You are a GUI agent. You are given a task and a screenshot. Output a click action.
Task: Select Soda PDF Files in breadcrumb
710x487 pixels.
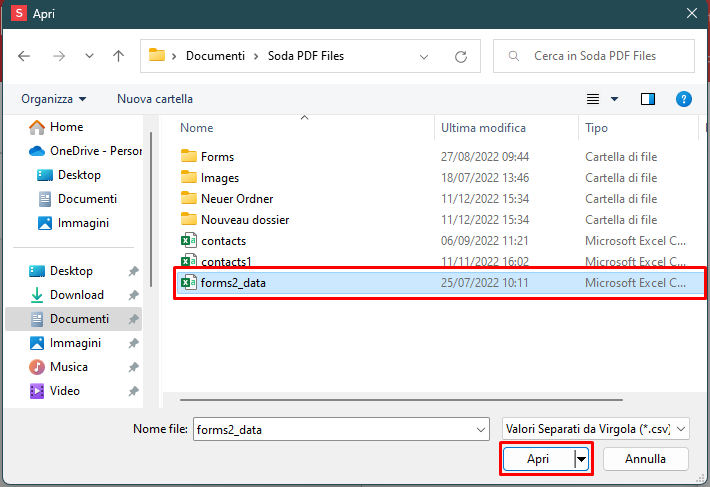pos(306,56)
